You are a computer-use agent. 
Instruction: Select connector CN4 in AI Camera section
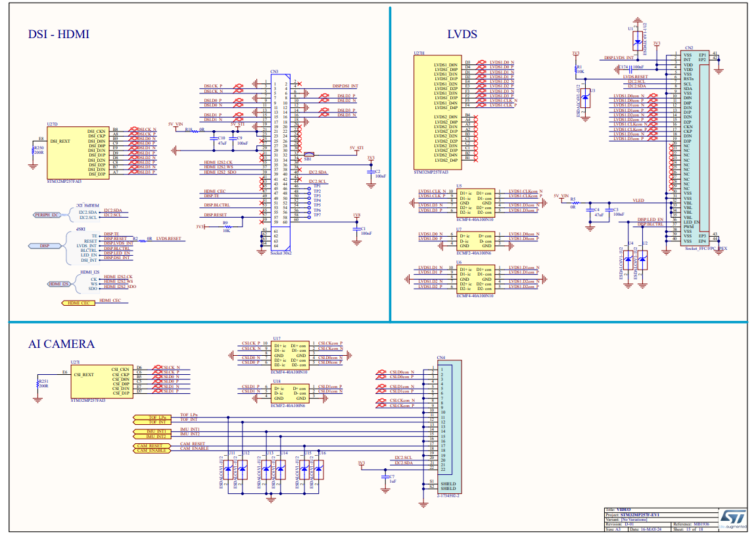(x=449, y=426)
